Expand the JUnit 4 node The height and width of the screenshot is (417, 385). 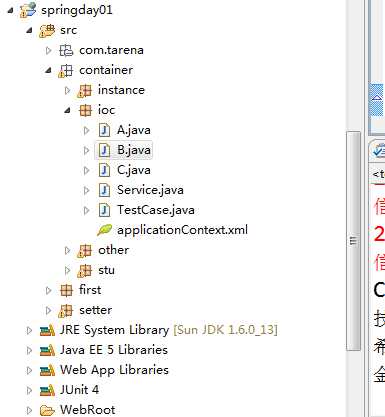point(29,390)
